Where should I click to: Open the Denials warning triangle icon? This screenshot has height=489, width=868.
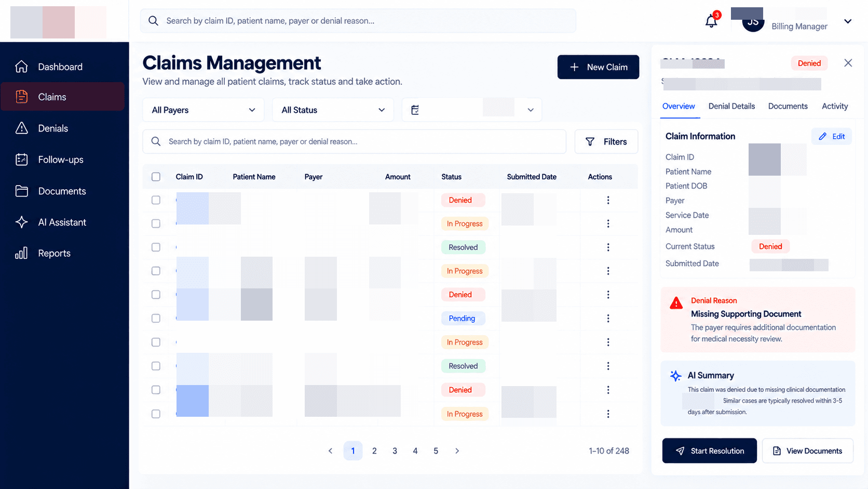point(21,128)
